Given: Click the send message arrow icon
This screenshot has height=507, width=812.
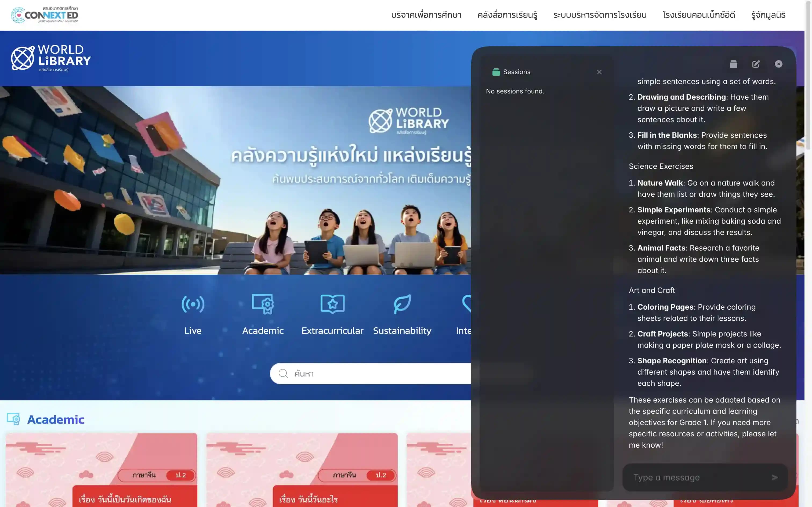Looking at the screenshot, I should pyautogui.click(x=774, y=477).
